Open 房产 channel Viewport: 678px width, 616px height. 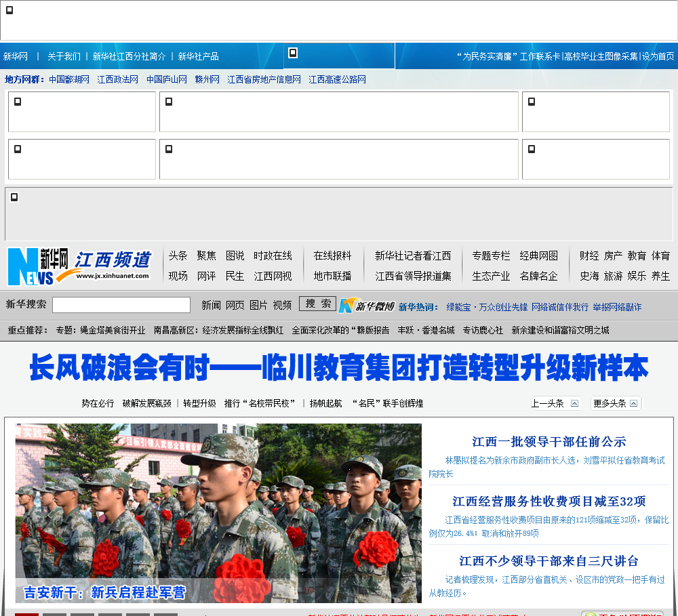[613, 255]
